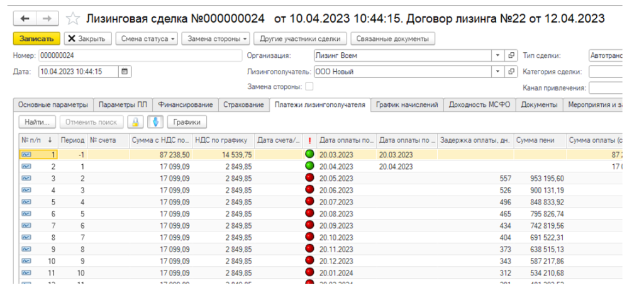Open the Организация dropdown list arrow
This screenshot has width=644, height=290.
pyautogui.click(x=497, y=55)
